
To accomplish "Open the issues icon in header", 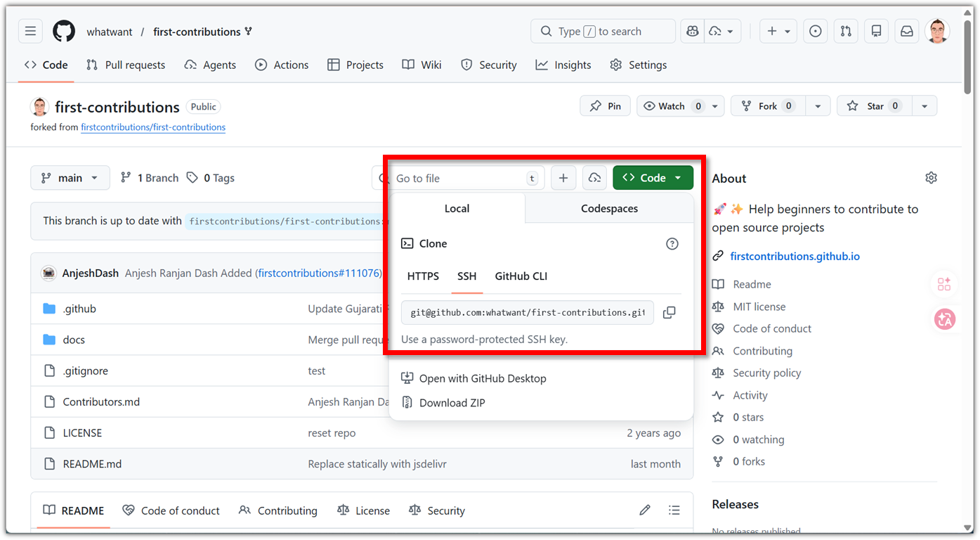I will click(x=815, y=31).
